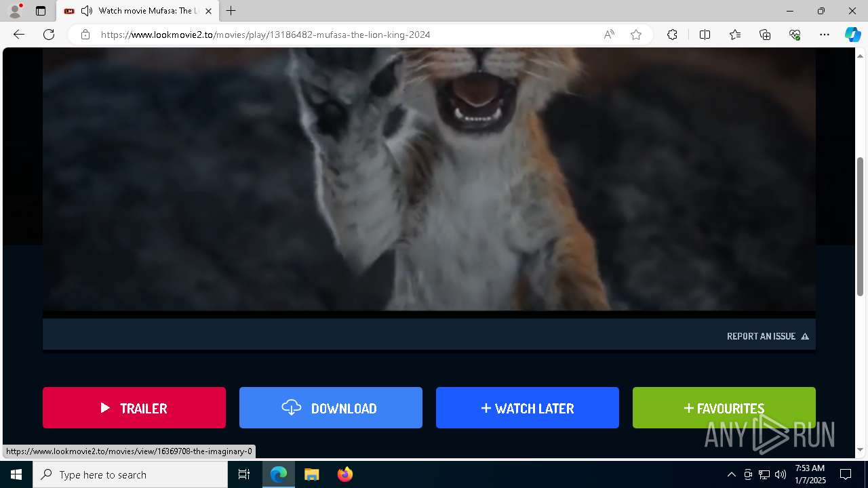
Task: Open the Collections icon
Action: 765,35
